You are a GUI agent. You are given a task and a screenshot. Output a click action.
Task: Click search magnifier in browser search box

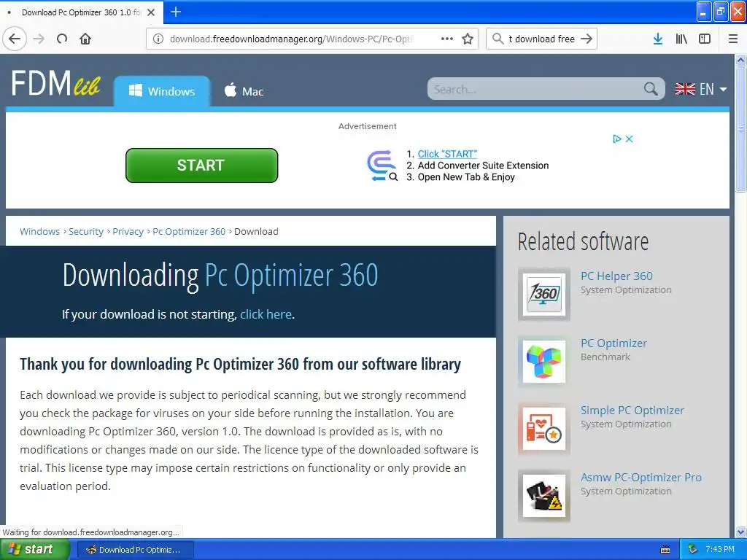[x=498, y=39]
